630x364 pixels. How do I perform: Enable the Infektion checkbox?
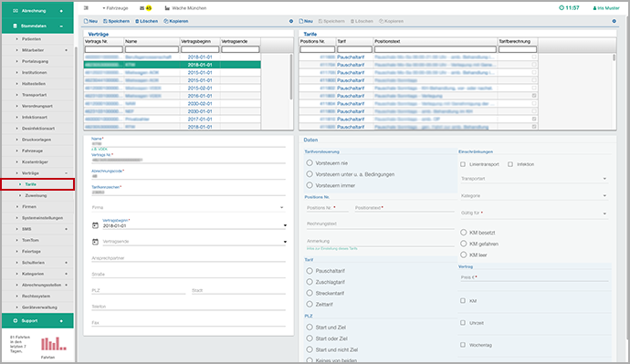click(x=510, y=164)
